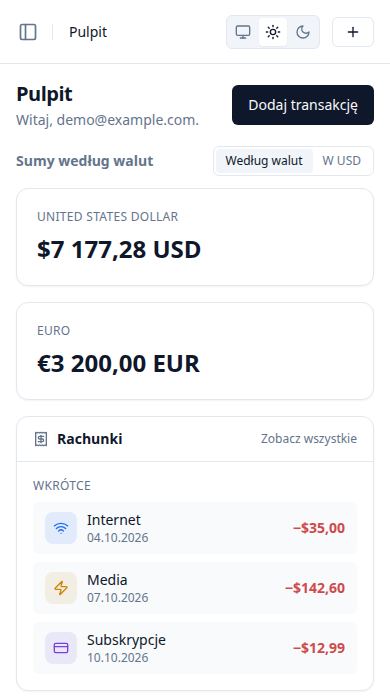The image size is (390, 700).
Task: Open the United States Dollar total card
Action: [195, 237]
